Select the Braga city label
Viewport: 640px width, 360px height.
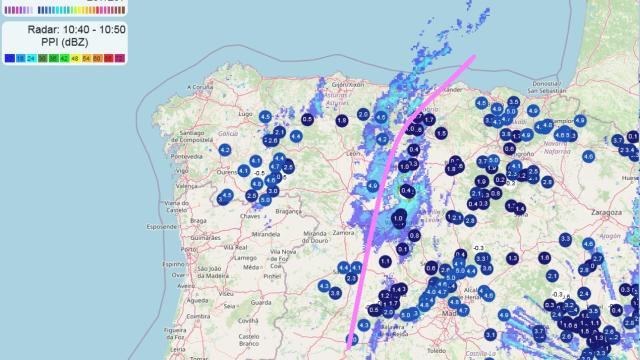198,221
